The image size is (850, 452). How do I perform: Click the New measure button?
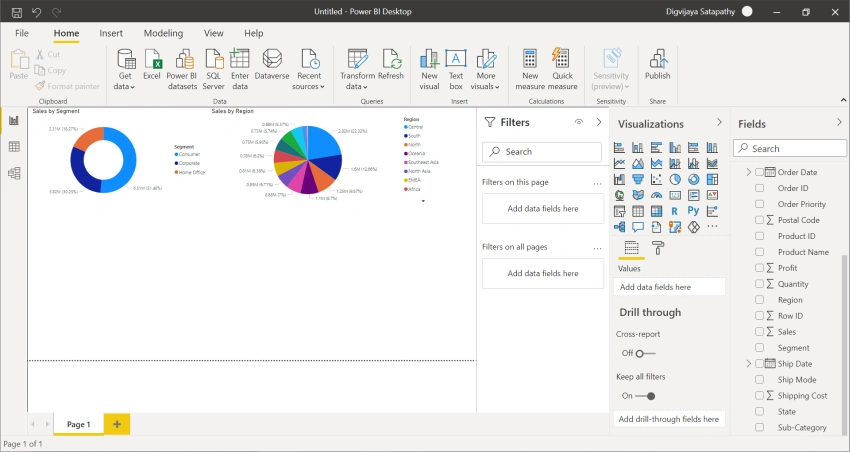pyautogui.click(x=530, y=70)
